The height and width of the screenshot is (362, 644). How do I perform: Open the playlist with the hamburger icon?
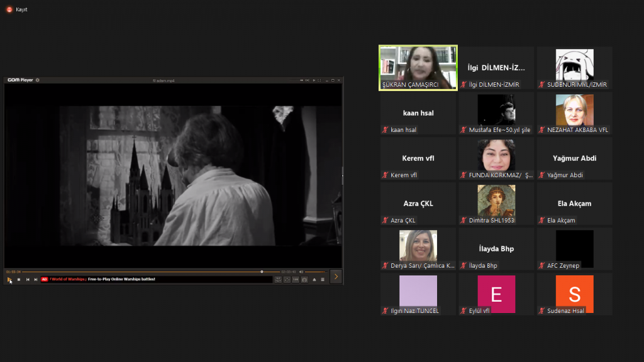323,279
